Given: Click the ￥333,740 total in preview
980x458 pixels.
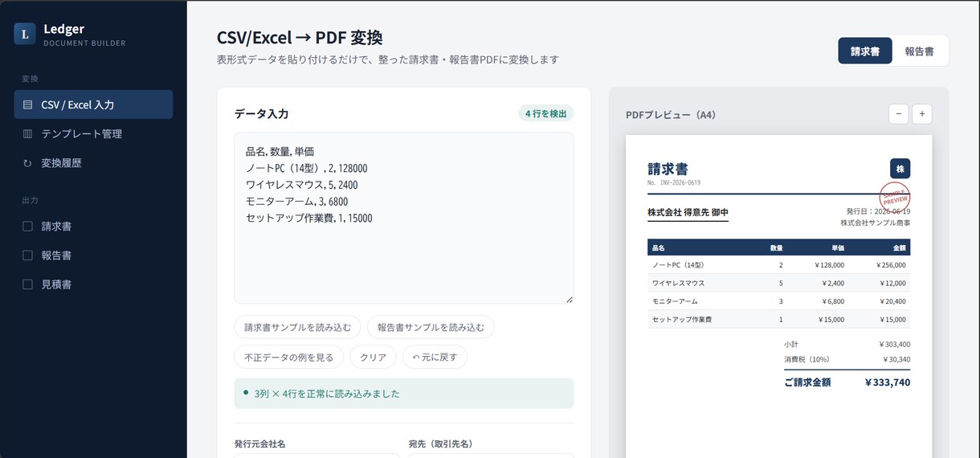Looking at the screenshot, I should coord(888,382).
